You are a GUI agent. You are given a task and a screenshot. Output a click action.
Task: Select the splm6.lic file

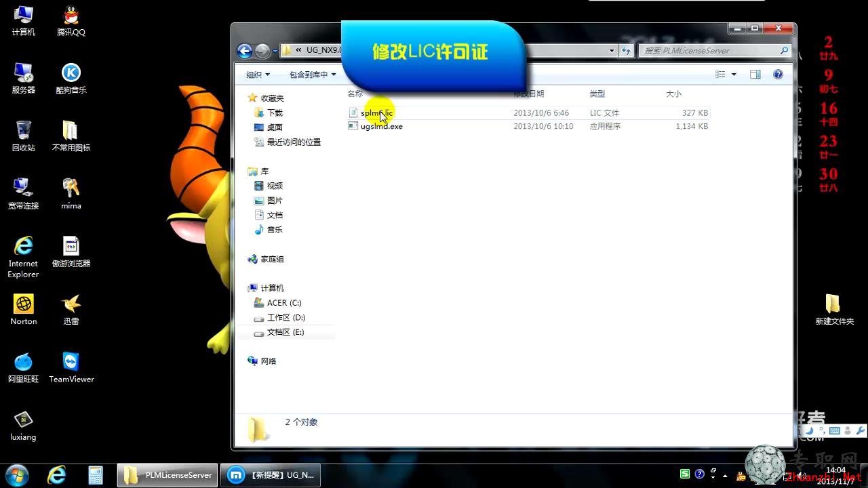point(376,113)
